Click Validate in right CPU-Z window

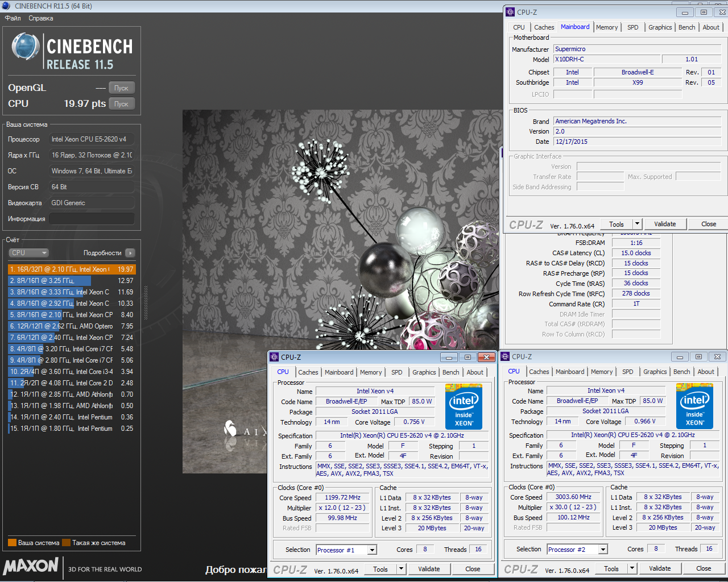[x=660, y=568]
